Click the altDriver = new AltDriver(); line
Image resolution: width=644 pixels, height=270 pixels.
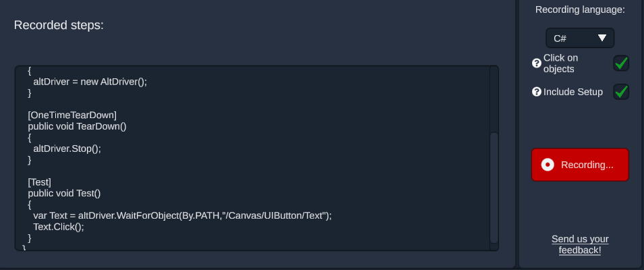pyautogui.click(x=90, y=82)
